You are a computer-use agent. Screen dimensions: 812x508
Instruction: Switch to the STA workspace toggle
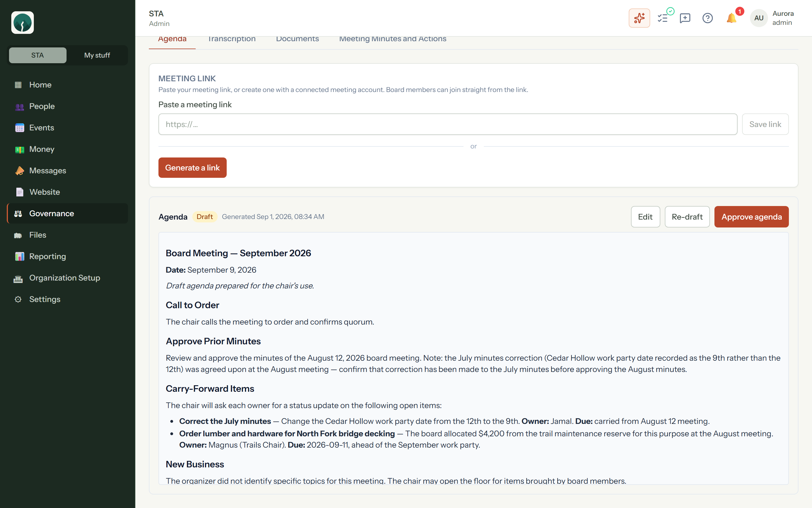pyautogui.click(x=37, y=55)
